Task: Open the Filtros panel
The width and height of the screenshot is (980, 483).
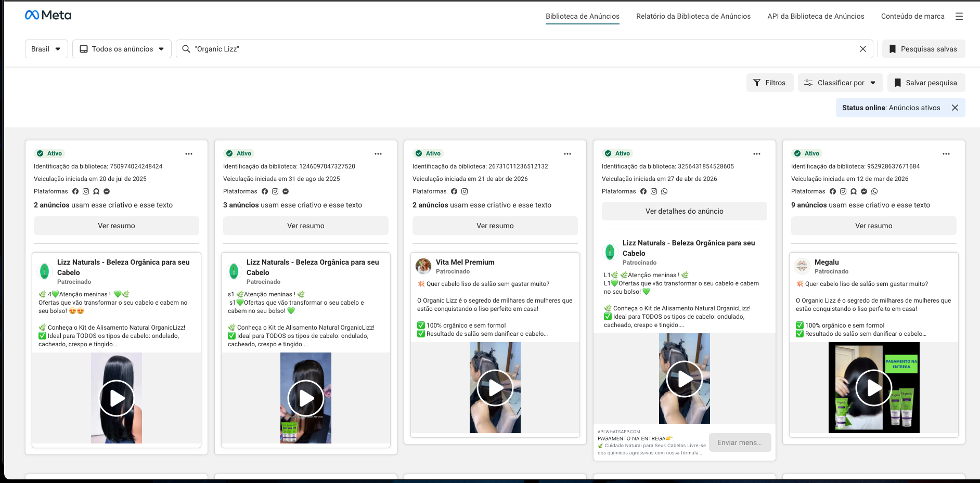Action: pyautogui.click(x=770, y=83)
